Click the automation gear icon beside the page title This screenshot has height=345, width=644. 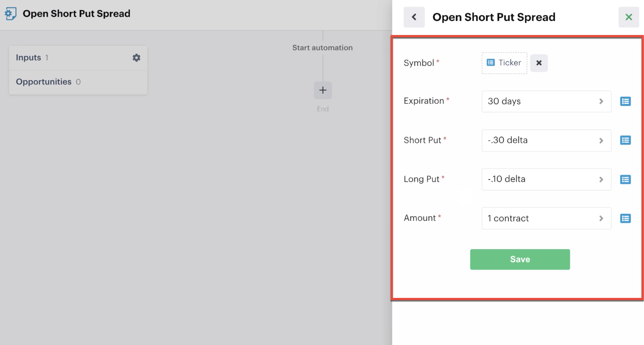[x=11, y=13]
